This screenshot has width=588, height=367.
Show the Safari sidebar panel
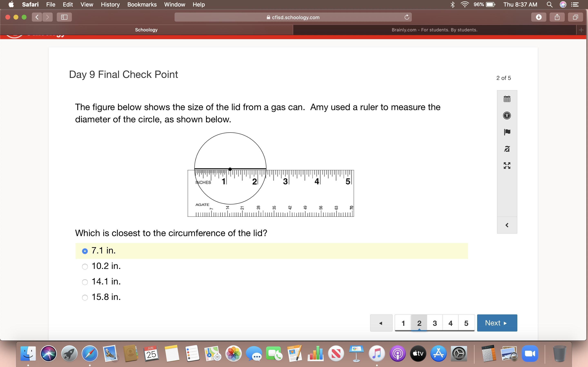pos(64,17)
